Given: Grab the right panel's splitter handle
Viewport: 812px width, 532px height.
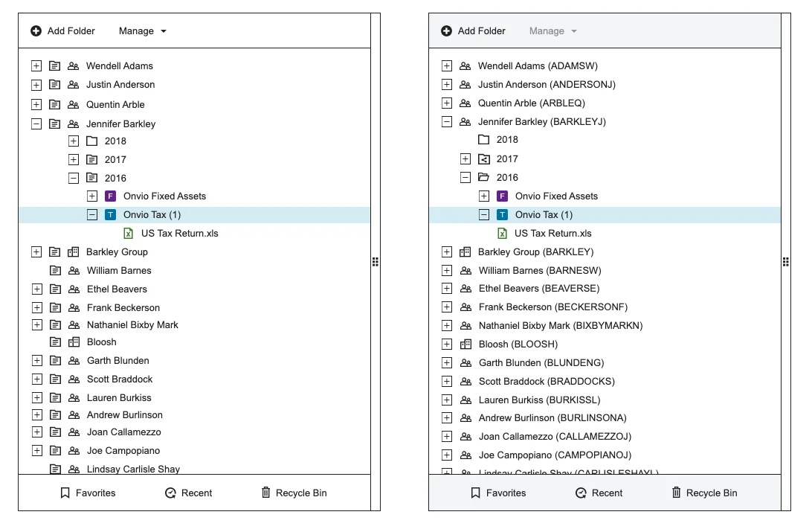Looking at the screenshot, I should pos(785,262).
